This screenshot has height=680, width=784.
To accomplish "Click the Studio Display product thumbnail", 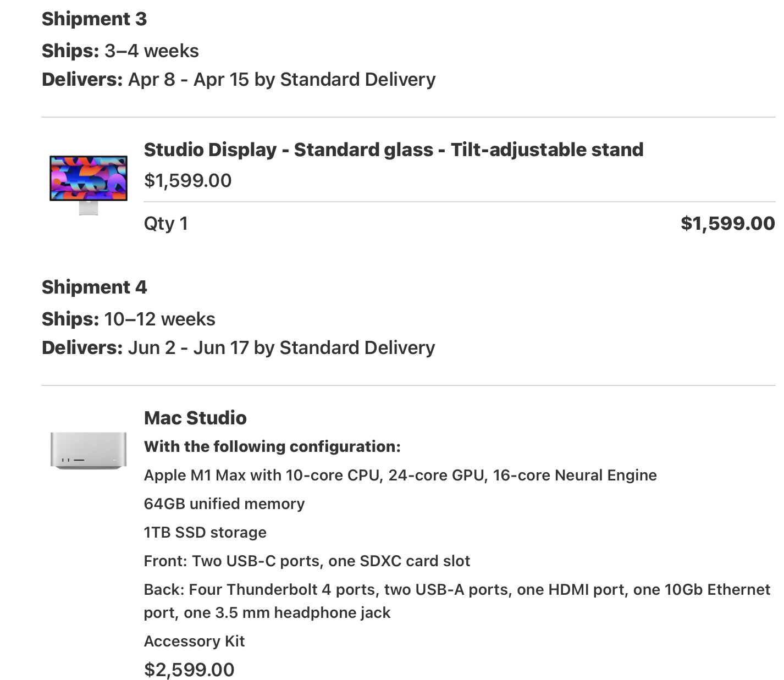I will pos(89,184).
